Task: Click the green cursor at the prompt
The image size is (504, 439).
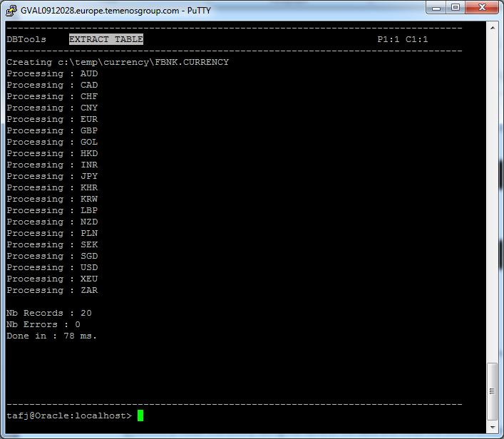Action: click(140, 415)
